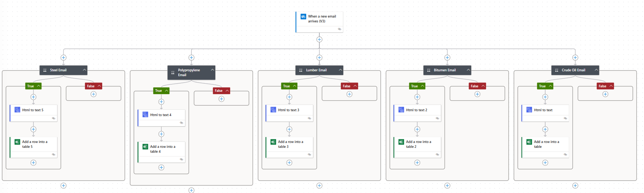Click the condition icon on Crude Oil Email
This screenshot has height=193, width=644.
pos(557,70)
